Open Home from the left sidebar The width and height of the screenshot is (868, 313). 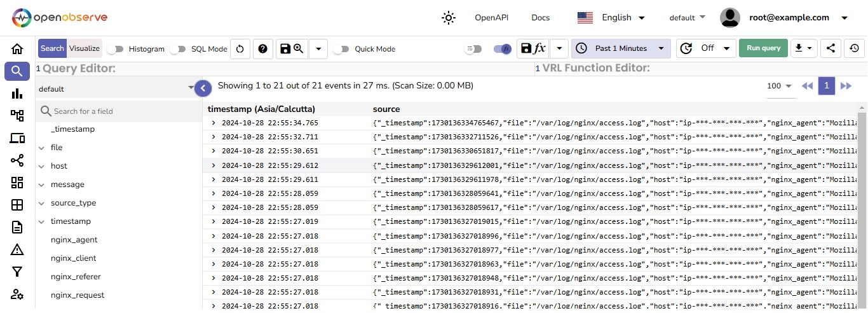pos(17,49)
